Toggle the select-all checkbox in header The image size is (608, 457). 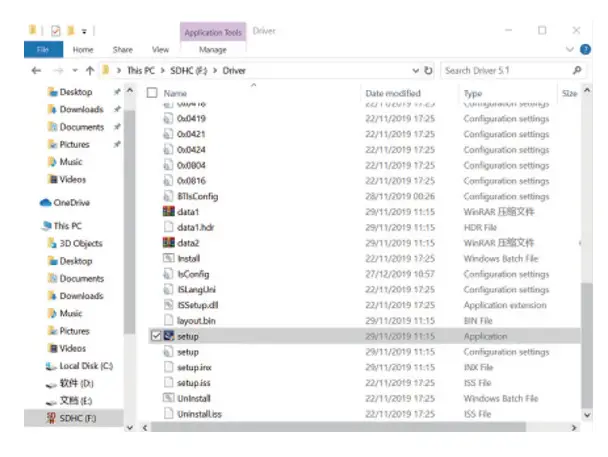coord(152,93)
